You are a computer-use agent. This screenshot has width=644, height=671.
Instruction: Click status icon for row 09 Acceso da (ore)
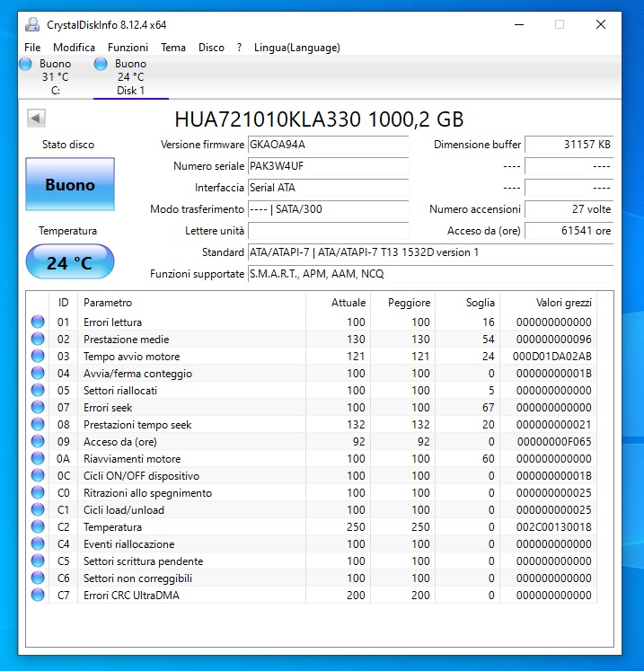click(x=38, y=441)
